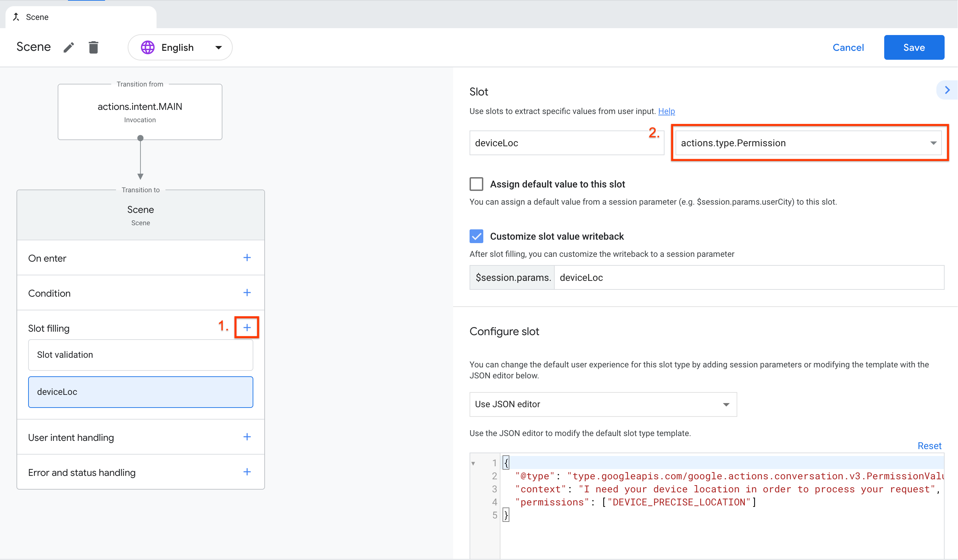This screenshot has width=958, height=560.
Task: Add a Condition with plus icon
Action: 247,293
